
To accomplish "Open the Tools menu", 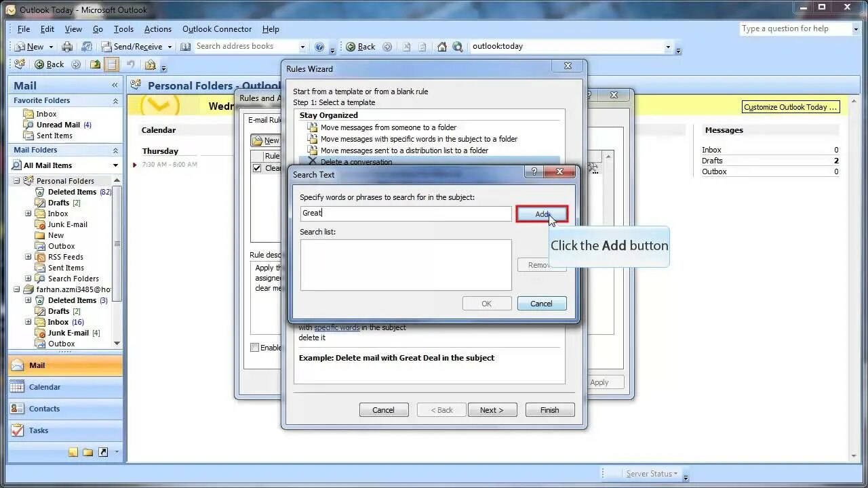I will click(x=123, y=29).
